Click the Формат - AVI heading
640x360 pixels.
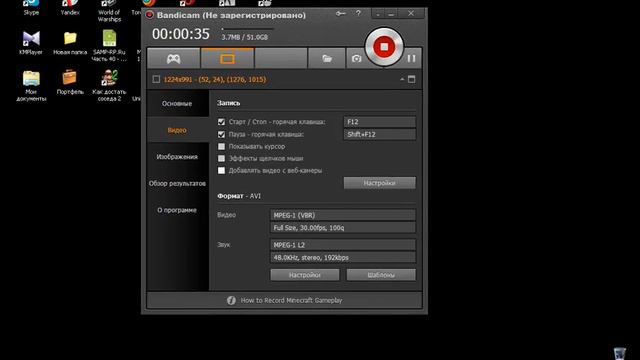click(239, 196)
